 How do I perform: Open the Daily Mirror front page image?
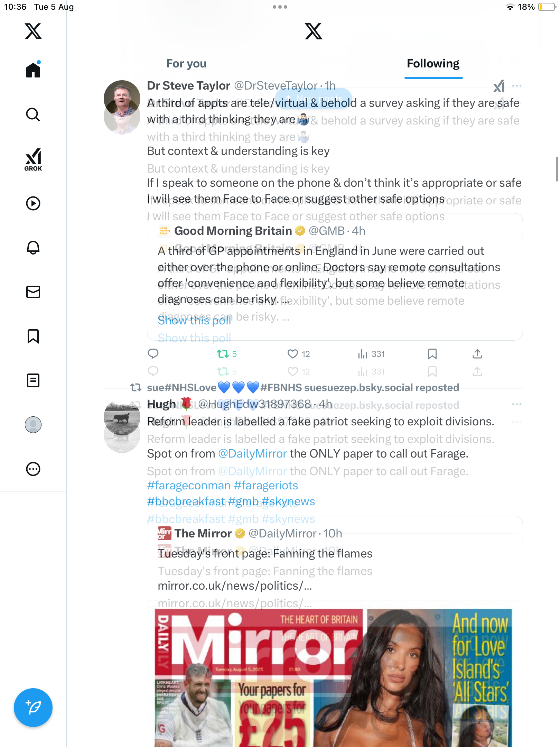click(x=334, y=678)
